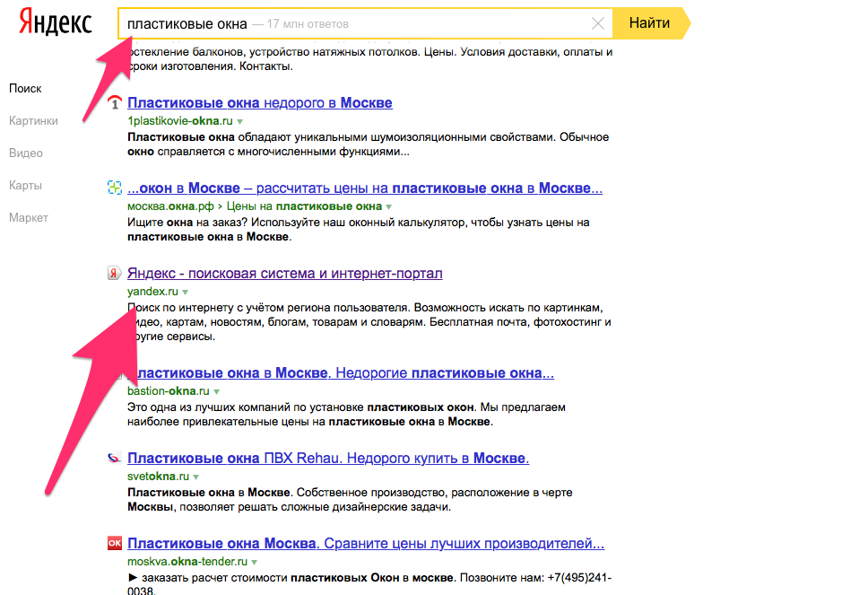
Task: Expand the yandex.ru dropdown arrow
Action: 185,292
